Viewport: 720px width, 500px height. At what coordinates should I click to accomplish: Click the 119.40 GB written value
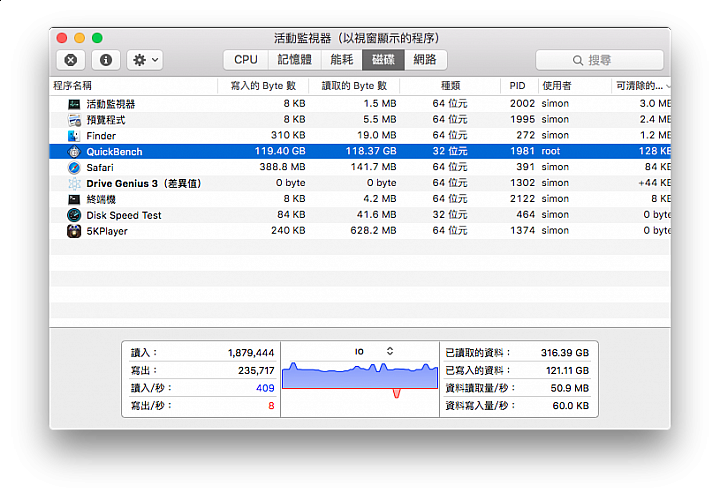pyautogui.click(x=280, y=151)
